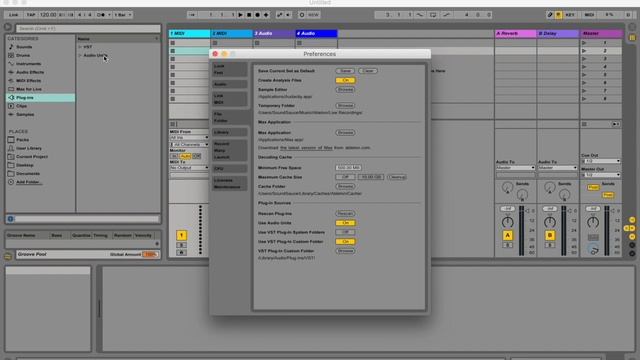640x360 pixels.
Task: Click Browse for Sample Editor
Action: click(345, 89)
